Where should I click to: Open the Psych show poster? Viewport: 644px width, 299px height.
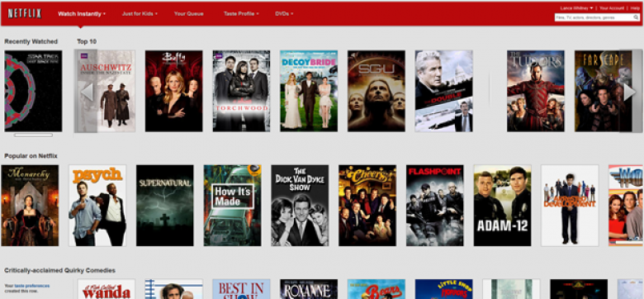[x=97, y=206]
